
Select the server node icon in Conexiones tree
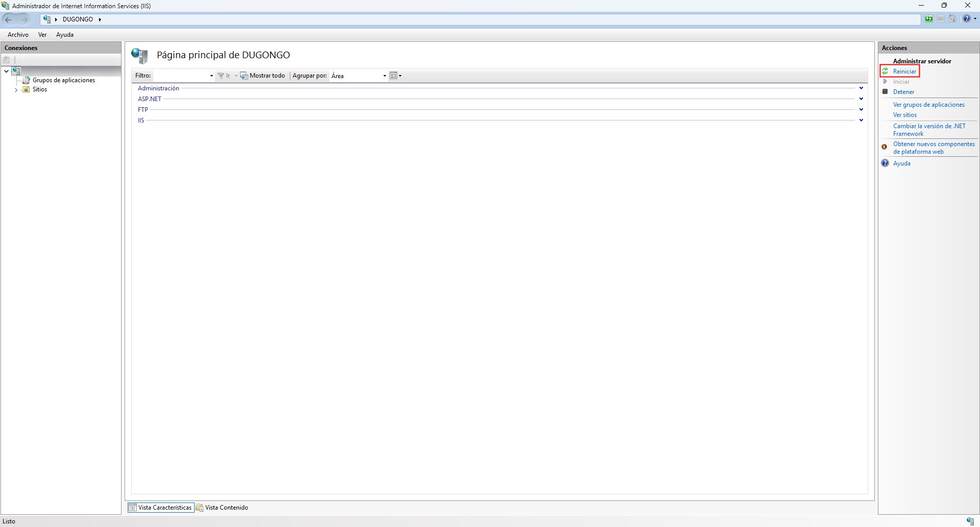pos(16,71)
